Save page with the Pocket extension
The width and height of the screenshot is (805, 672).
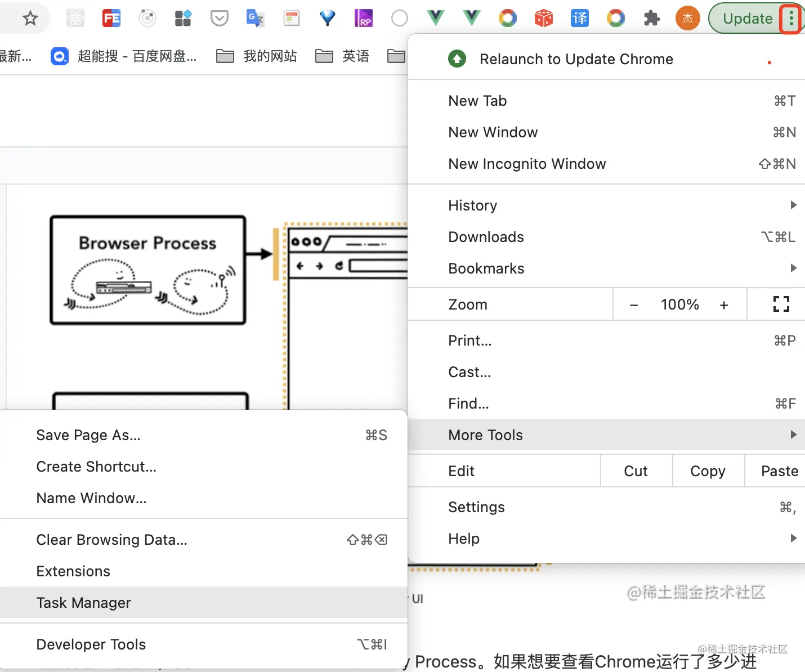220,19
